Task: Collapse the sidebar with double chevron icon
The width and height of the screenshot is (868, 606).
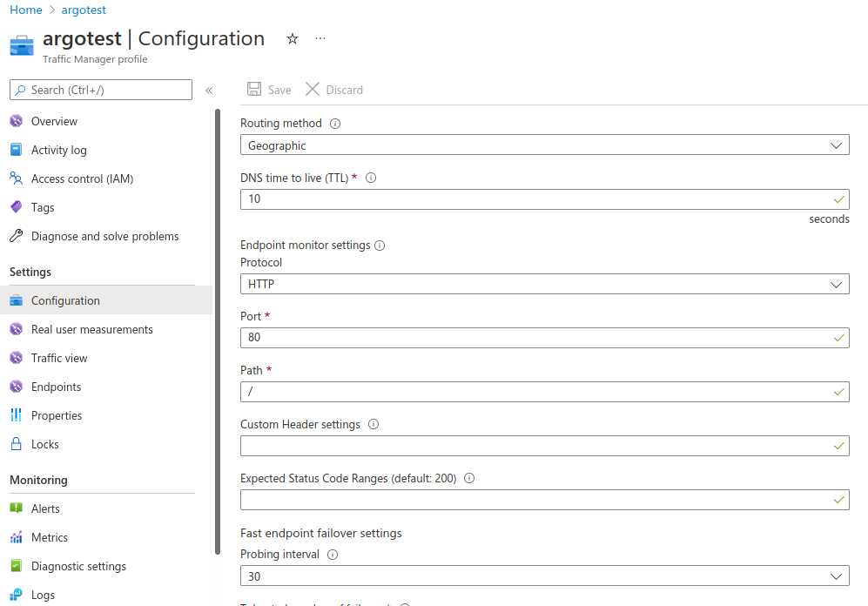Action: click(209, 91)
